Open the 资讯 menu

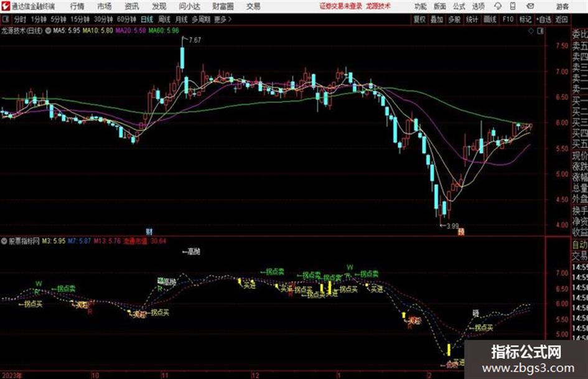click(x=132, y=6)
